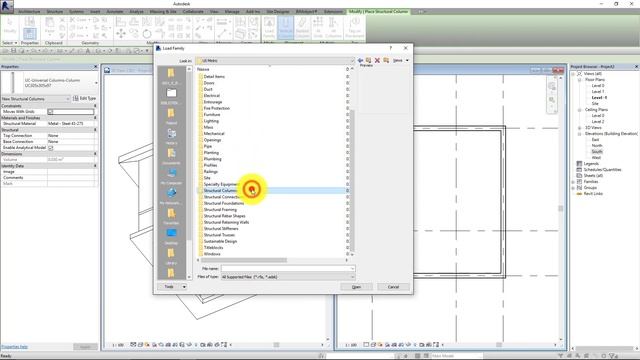Click the file list horizontal scrollbar

pos(244,260)
